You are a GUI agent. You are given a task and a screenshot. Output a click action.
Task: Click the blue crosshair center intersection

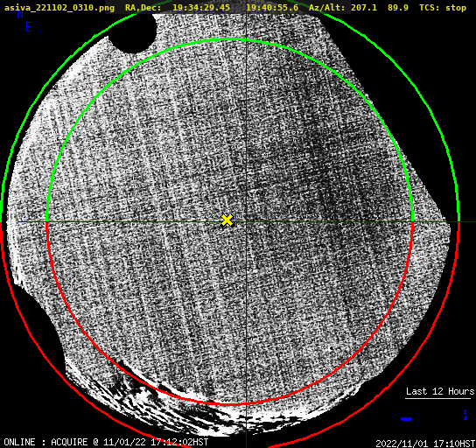246,222
